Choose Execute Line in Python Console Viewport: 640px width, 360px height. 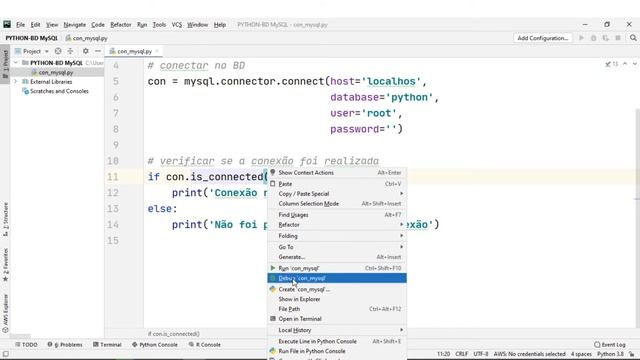click(337, 341)
